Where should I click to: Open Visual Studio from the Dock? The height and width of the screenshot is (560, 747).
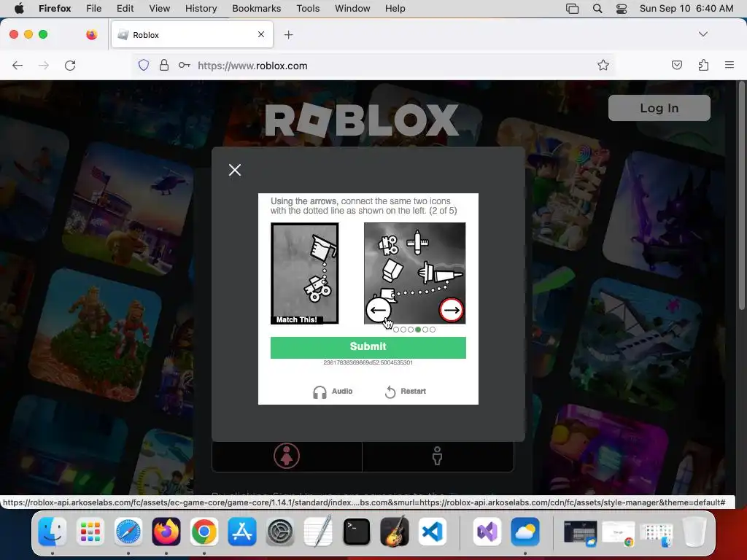click(487, 532)
